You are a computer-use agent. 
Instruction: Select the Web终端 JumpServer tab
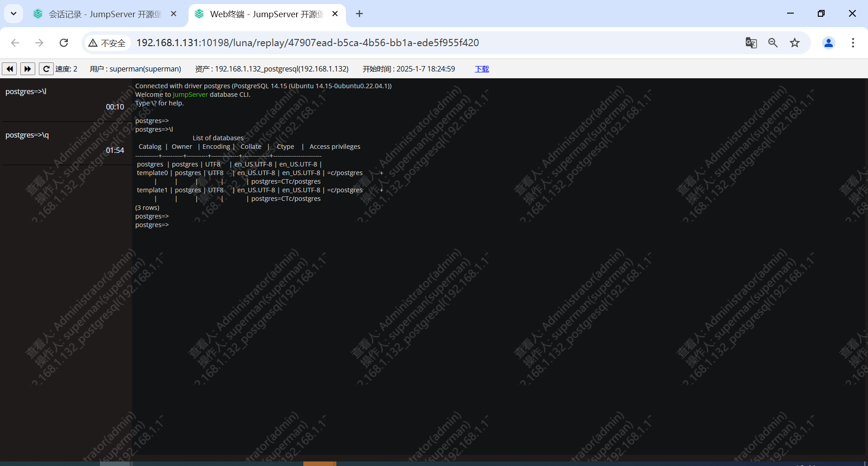[x=267, y=14]
